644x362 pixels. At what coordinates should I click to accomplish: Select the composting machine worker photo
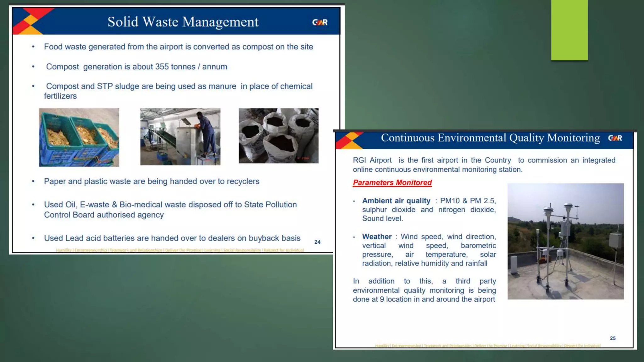180,137
